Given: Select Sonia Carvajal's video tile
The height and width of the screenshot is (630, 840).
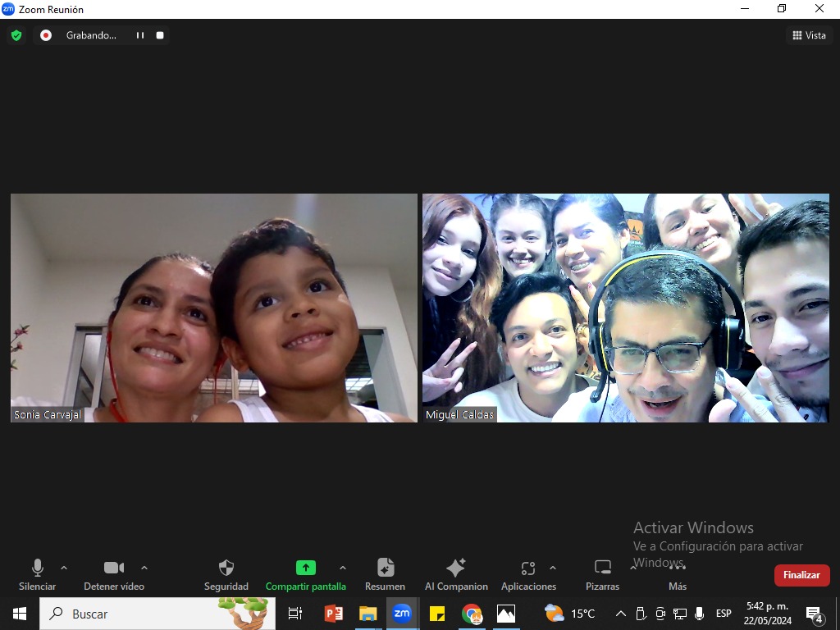Looking at the screenshot, I should [214, 308].
